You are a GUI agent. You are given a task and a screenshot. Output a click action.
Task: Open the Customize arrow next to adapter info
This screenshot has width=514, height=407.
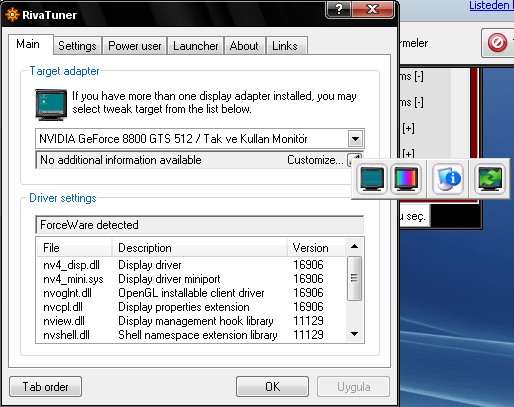pyautogui.click(x=354, y=160)
